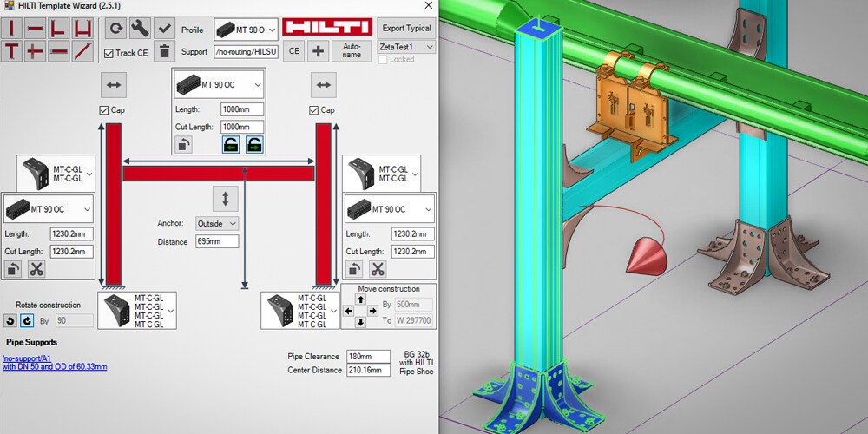Click the red cone marker in 3D view
The image size is (868, 434).
pos(647,256)
